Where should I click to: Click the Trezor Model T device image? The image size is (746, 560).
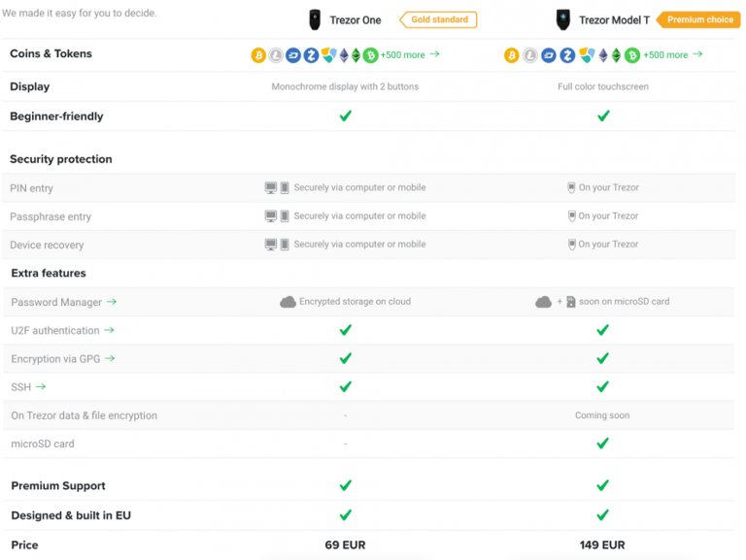click(x=563, y=20)
